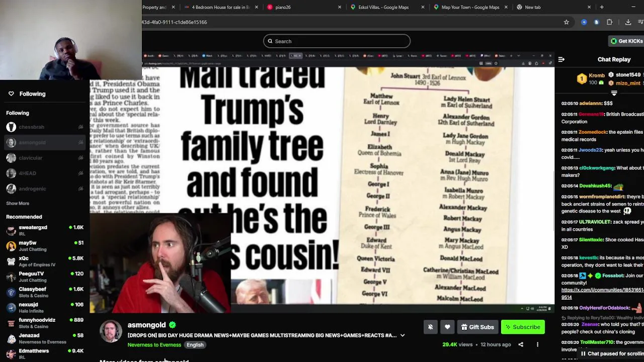This screenshot has height=362, width=644.
Task: Open nexusjd recommended channel avatar
Action: pyautogui.click(x=11, y=308)
